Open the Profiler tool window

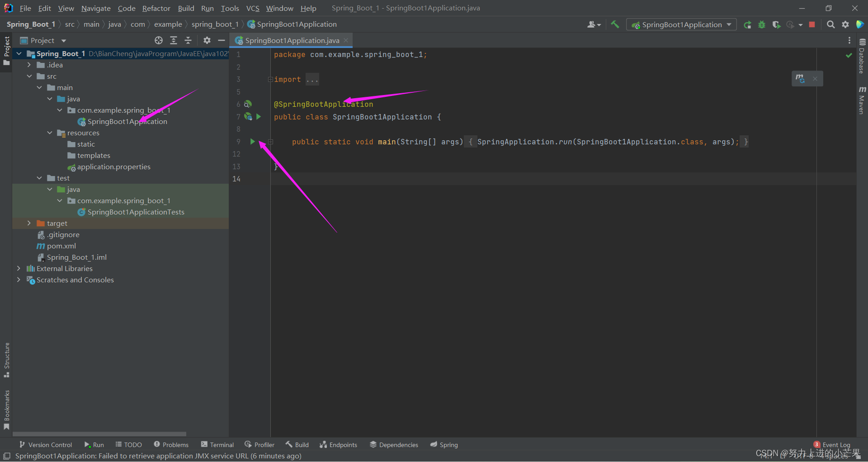click(x=259, y=445)
